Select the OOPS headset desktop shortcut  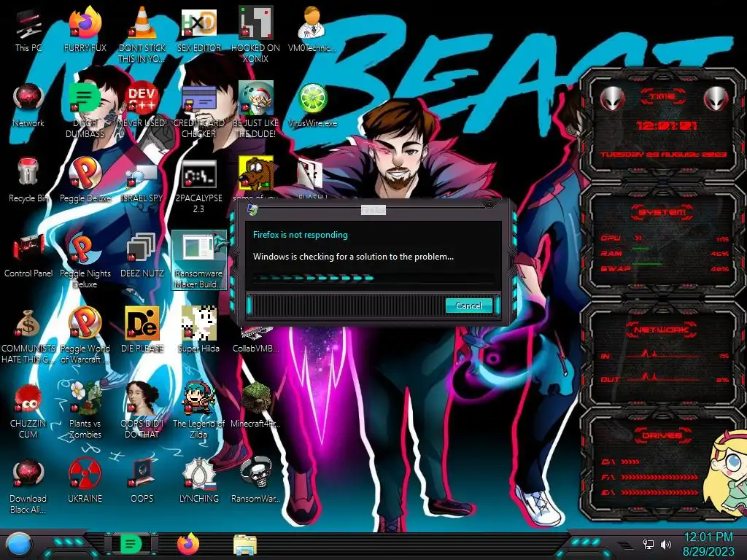coord(142,481)
